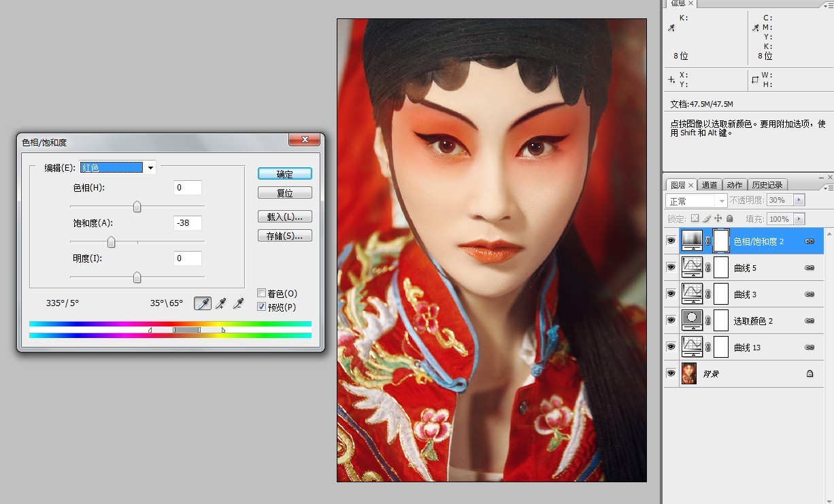Viewport: 834px width, 504px height.
Task: Select the subtract-from-sample eyedropper (minus)
Action: click(x=238, y=303)
